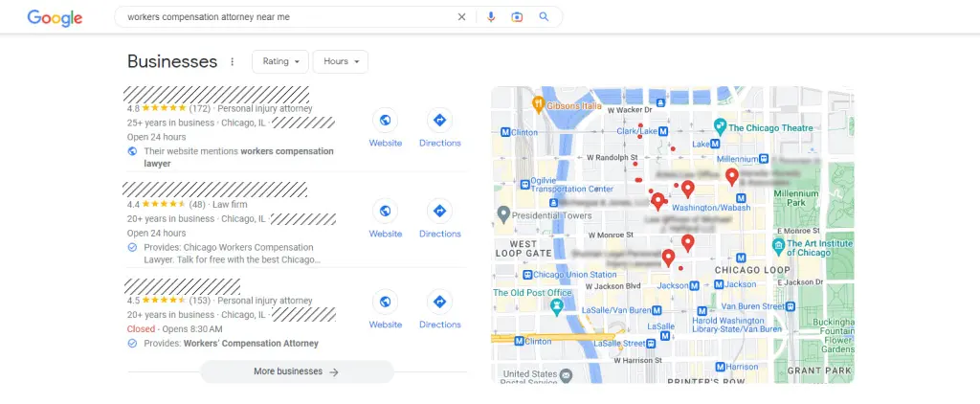Click 'Closed · Opens 8:30 AM' status text
Screen dimensions: 980x404
click(174, 329)
